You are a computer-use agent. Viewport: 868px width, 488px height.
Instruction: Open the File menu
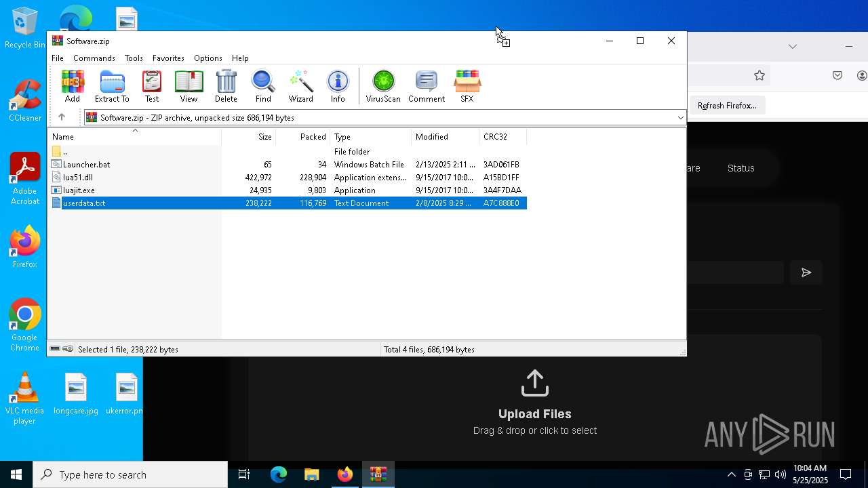point(58,58)
